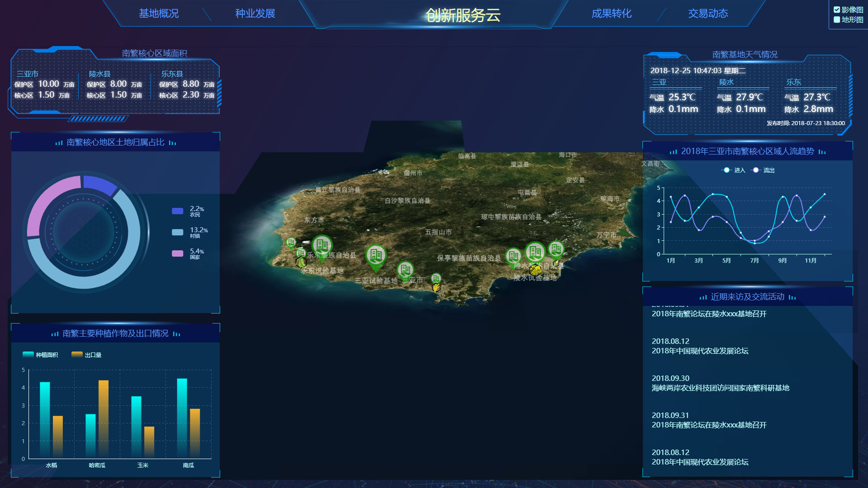
Task: Click the largest middle building pin in the Lingshui cluster
Action: [535, 252]
